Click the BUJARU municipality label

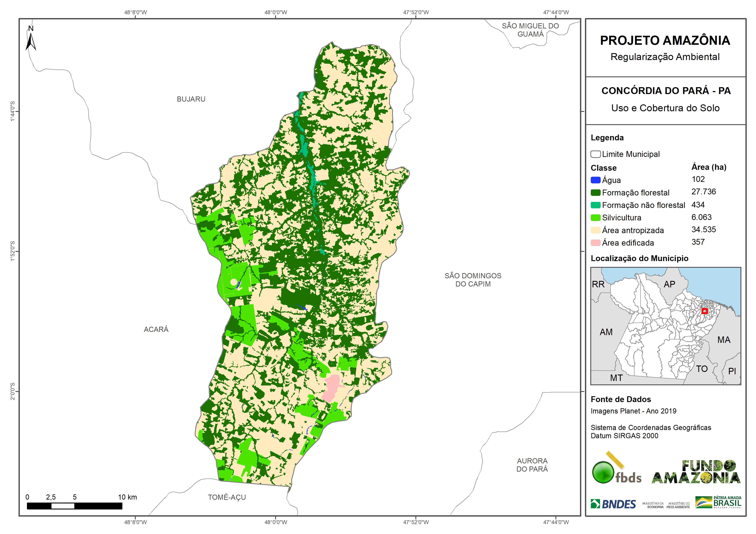coord(191,99)
